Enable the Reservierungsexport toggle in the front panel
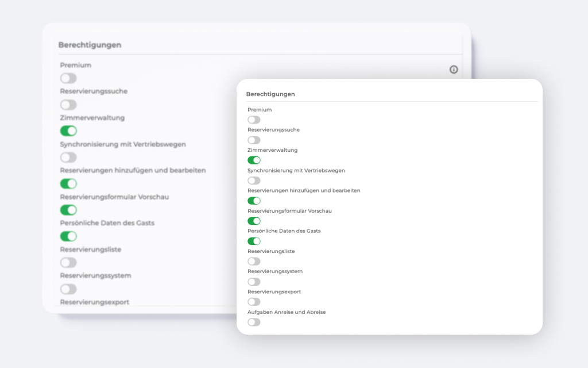The height and width of the screenshot is (368, 588). tap(254, 302)
